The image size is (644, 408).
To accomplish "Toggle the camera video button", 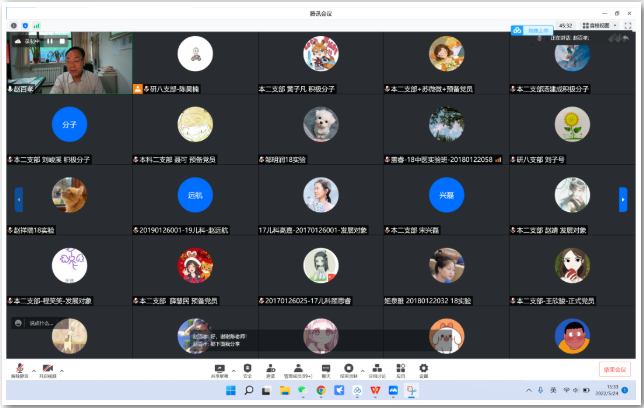I will click(48, 370).
